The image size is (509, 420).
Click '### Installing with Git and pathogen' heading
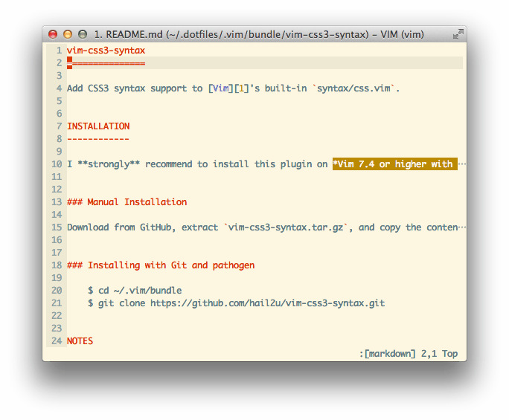161,265
